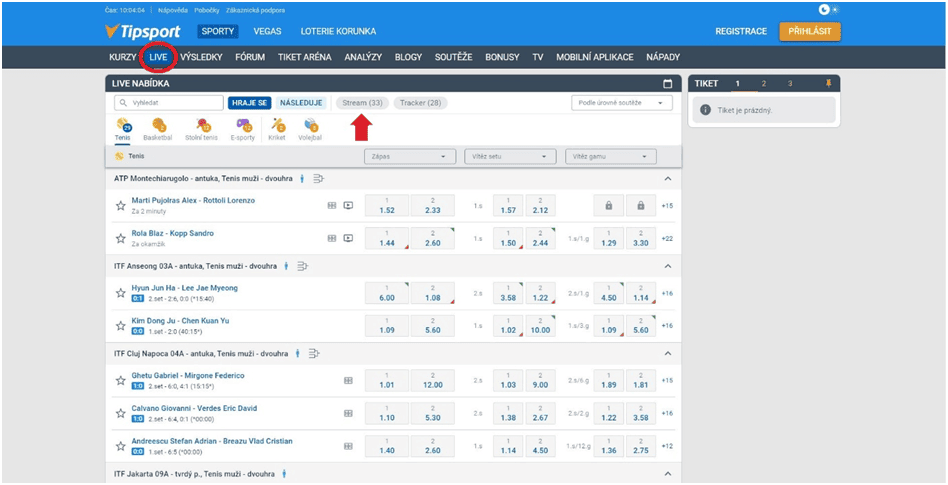Favorite the Andreescu Stefan Adrian match star

120,446
